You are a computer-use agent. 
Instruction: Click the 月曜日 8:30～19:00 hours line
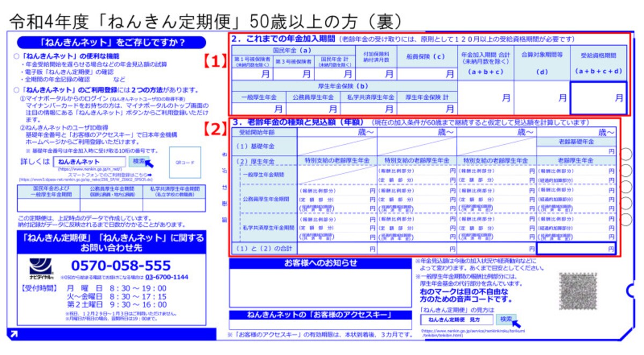116,288
